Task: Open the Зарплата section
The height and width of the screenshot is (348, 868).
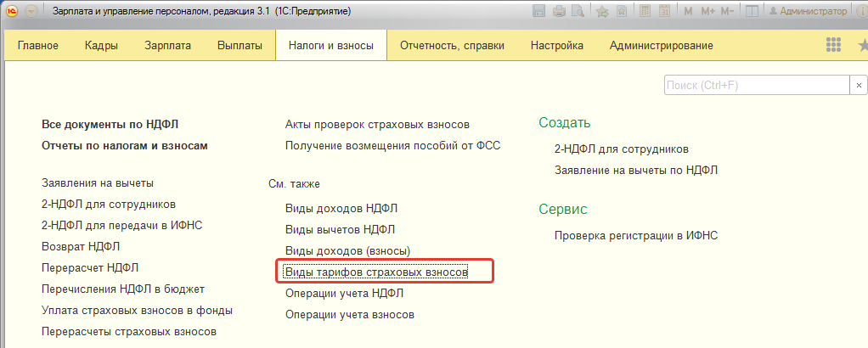Action: [167, 46]
